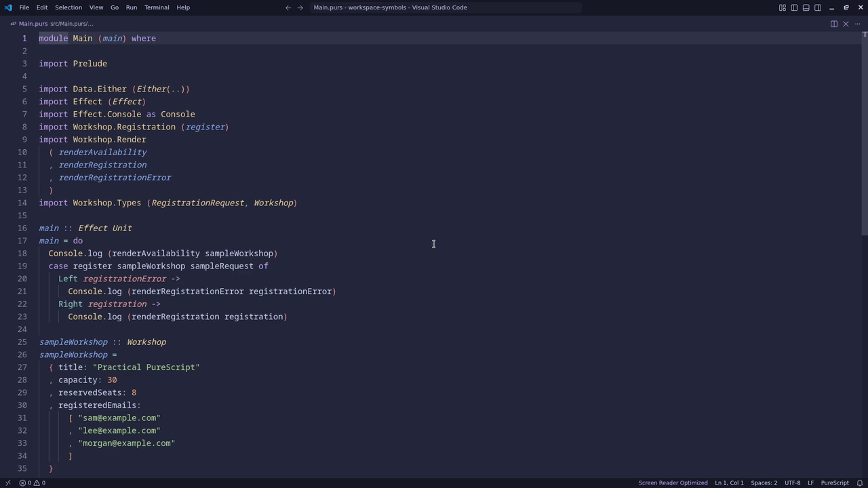Image resolution: width=868 pixels, height=488 pixels.
Task: Click 'module' keyword on line 1
Action: coord(54,39)
